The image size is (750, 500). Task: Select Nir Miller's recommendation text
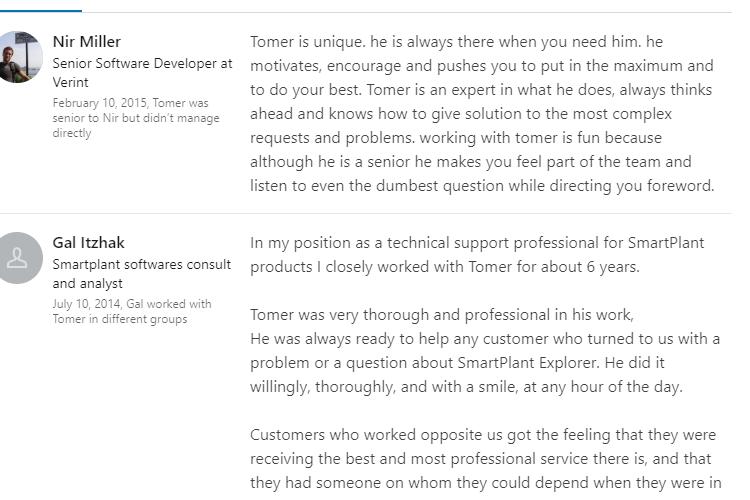click(x=482, y=114)
